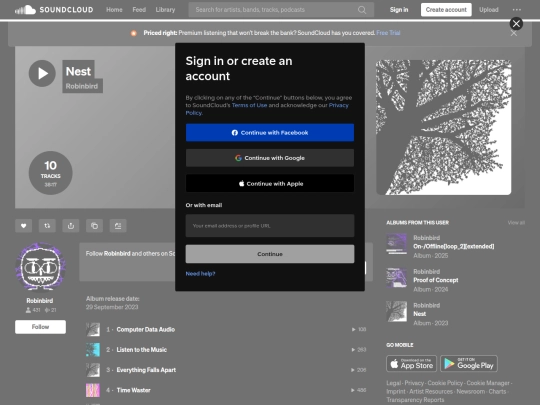540x405 pixels.
Task: Open the Library nav item
Action: tap(165, 10)
